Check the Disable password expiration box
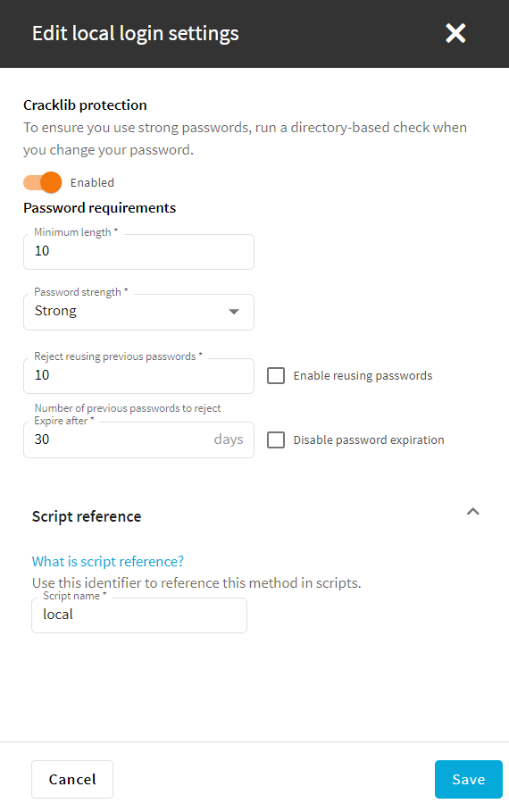The width and height of the screenshot is (509, 812). (276, 439)
